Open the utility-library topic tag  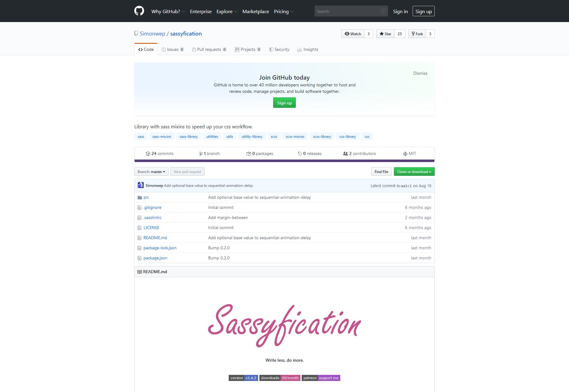click(x=252, y=137)
